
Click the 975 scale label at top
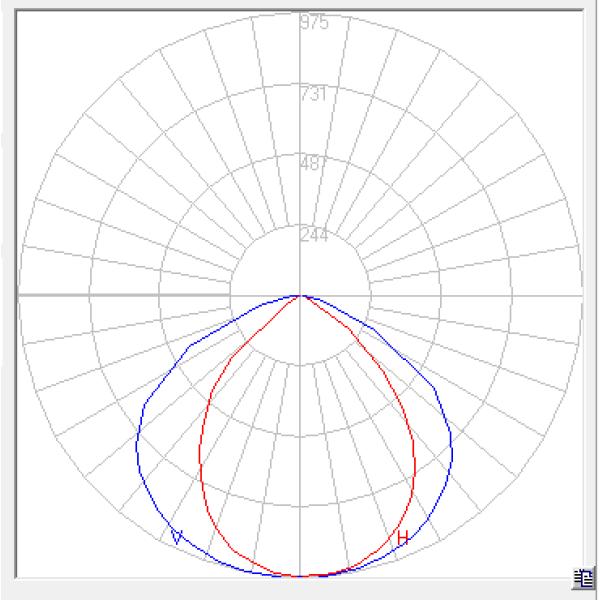(x=314, y=23)
